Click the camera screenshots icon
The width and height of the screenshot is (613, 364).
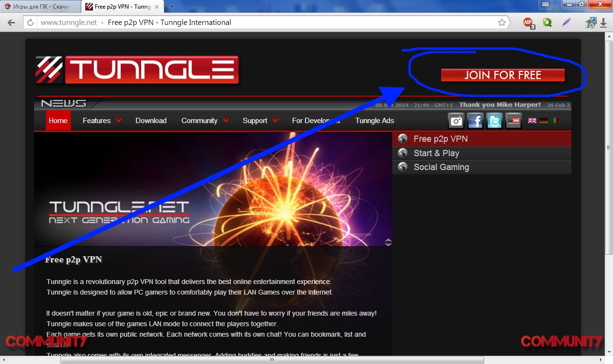click(456, 121)
